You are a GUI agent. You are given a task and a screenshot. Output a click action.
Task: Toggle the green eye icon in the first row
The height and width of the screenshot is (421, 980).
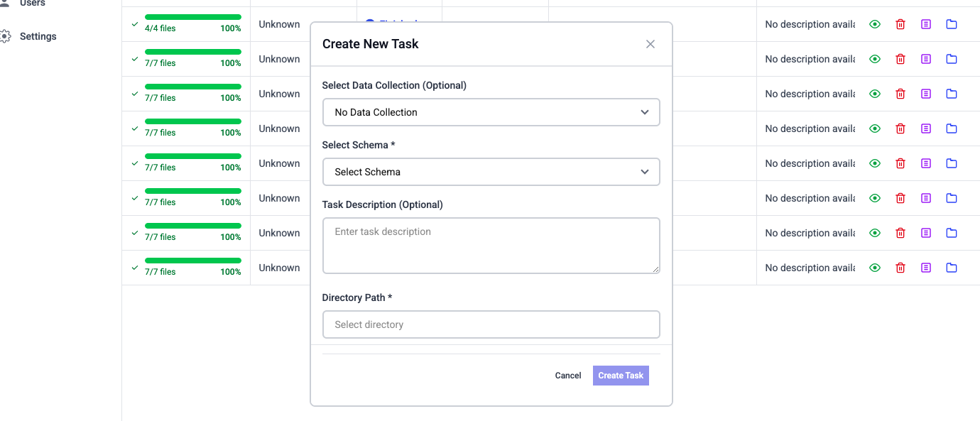click(875, 24)
